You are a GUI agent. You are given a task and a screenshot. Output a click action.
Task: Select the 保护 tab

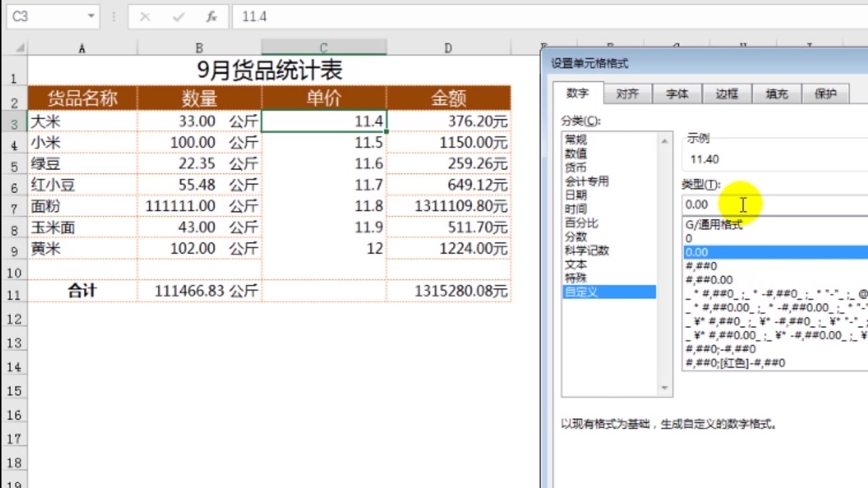(x=826, y=94)
